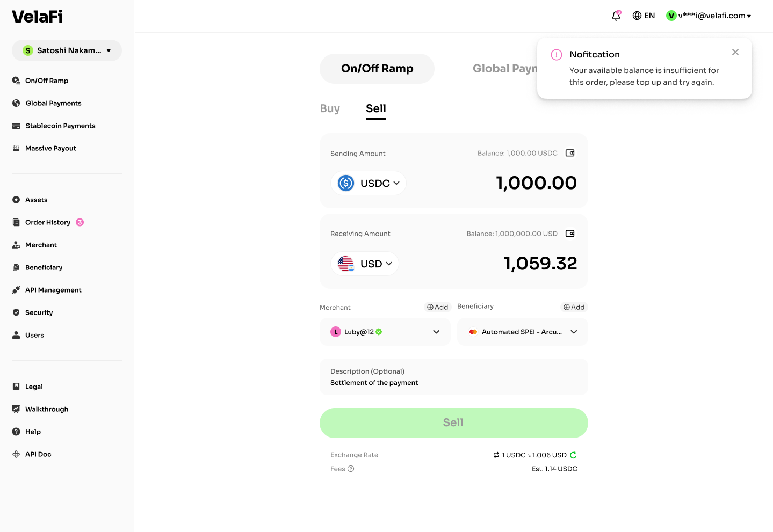773x532 pixels.
Task: Add a new beneficiary
Action: click(x=574, y=307)
